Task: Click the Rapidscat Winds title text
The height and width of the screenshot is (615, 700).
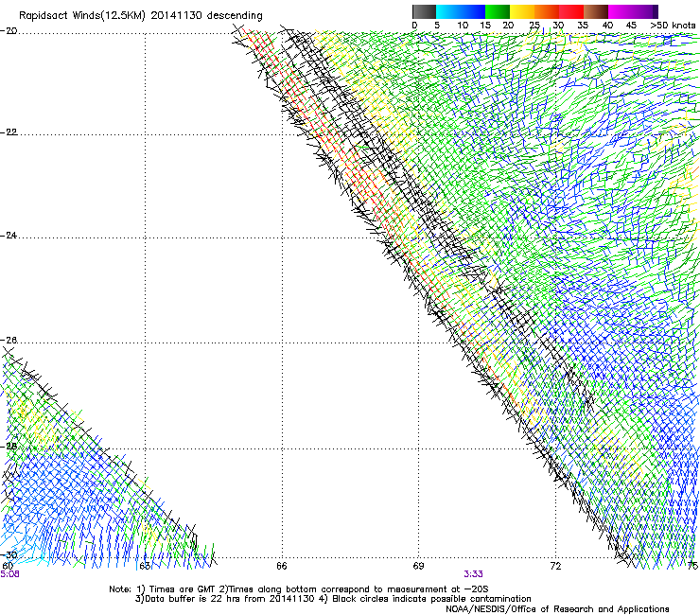Action: point(141,15)
